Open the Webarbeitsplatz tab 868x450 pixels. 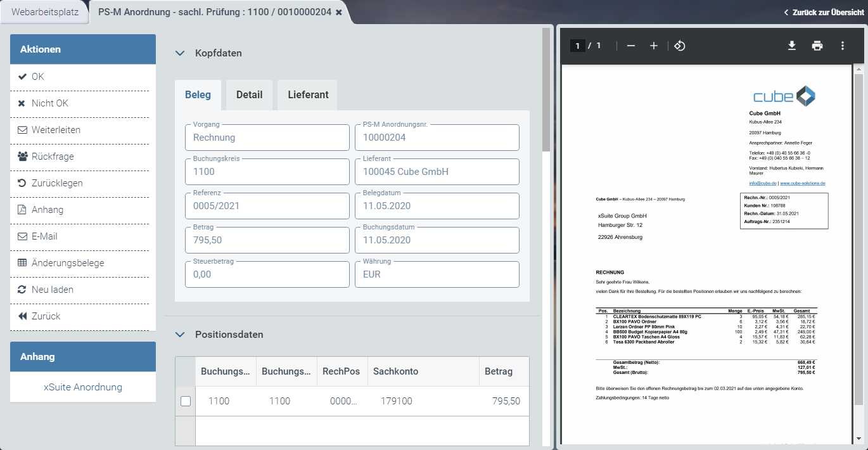point(44,12)
